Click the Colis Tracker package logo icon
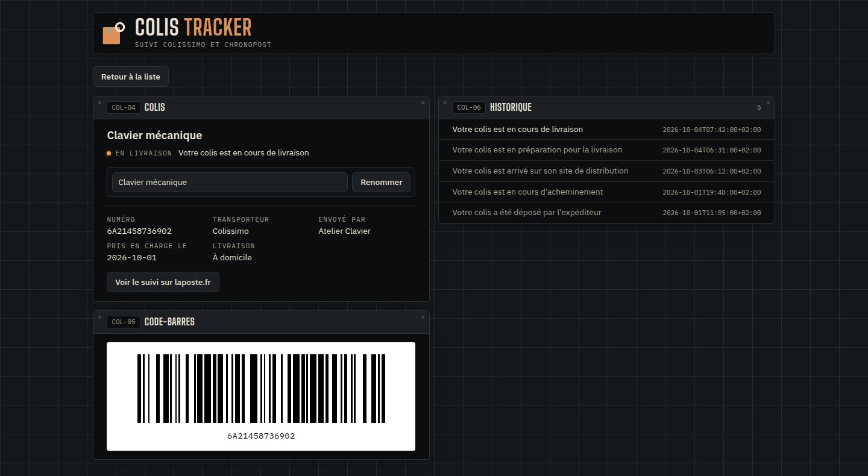The width and height of the screenshot is (868, 476). [113, 33]
